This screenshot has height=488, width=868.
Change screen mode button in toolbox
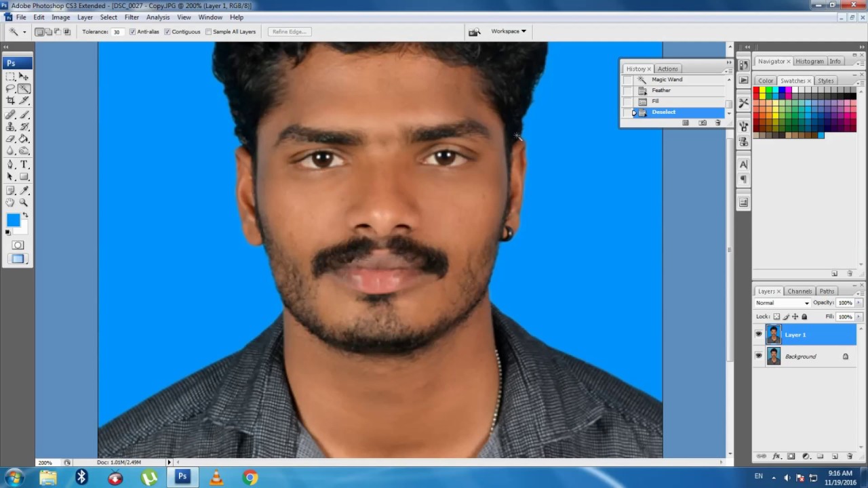click(x=18, y=259)
